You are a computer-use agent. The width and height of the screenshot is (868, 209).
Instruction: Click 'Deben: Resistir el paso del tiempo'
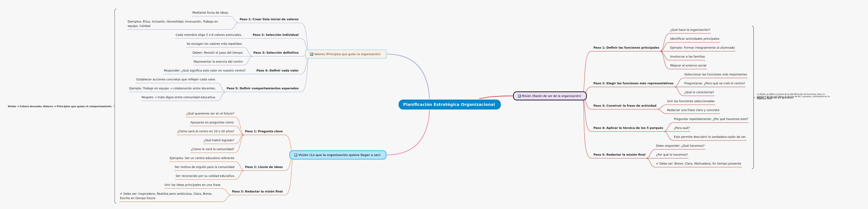[x=217, y=53]
